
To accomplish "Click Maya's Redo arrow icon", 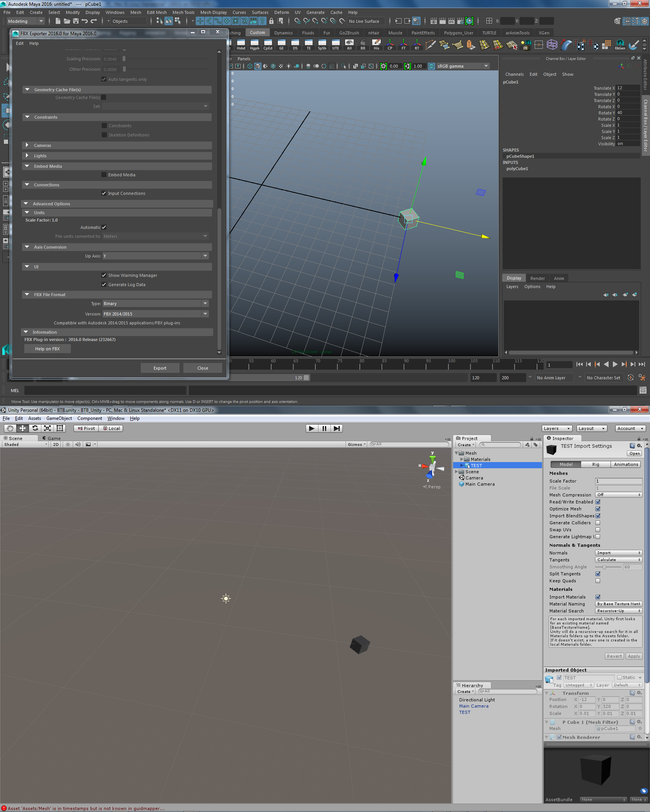I will point(94,21).
